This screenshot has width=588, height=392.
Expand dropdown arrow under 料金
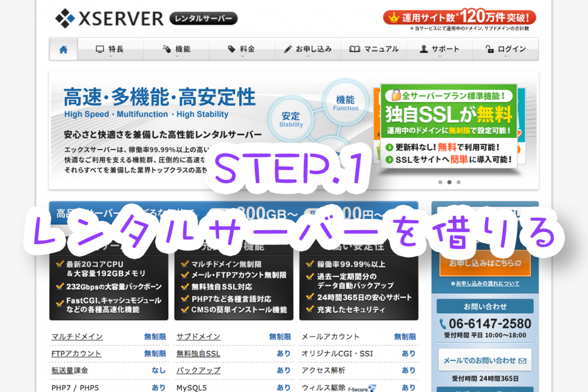click(x=242, y=57)
